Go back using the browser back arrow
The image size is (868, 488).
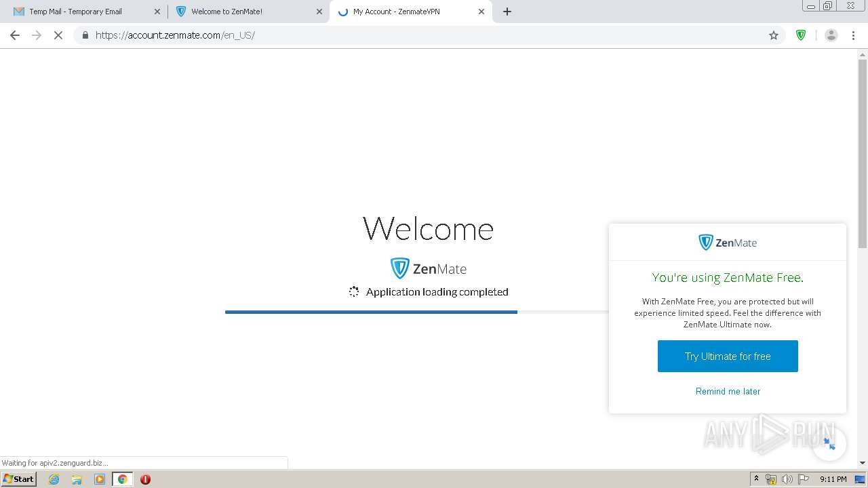[15, 35]
